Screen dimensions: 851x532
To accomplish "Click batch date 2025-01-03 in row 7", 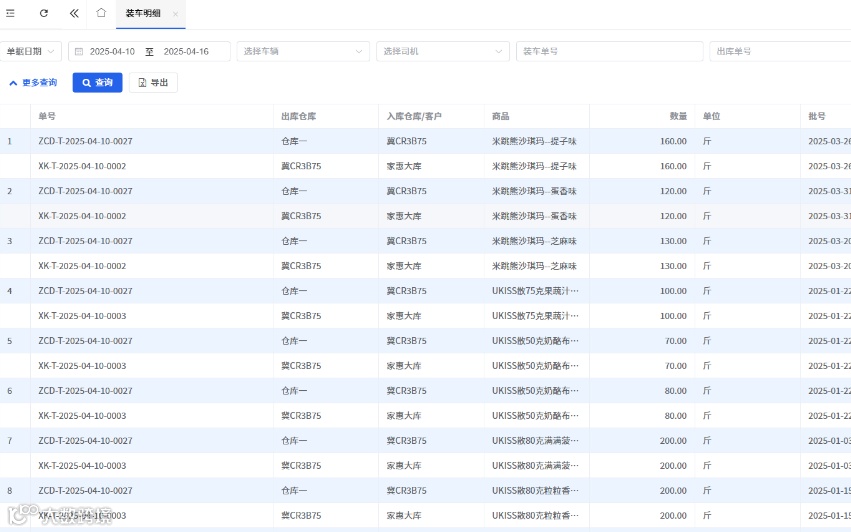I will coord(829,441).
